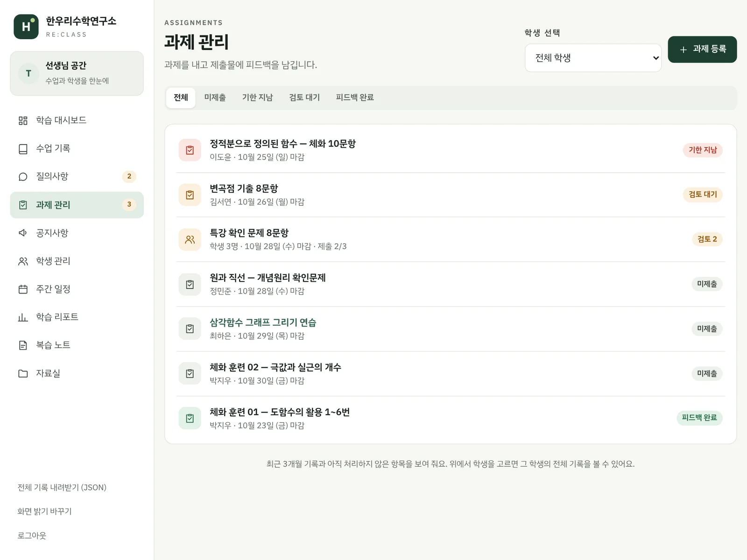Click the 검토 대기 badge on 변곡점 기출
The width and height of the screenshot is (747, 560).
click(703, 194)
